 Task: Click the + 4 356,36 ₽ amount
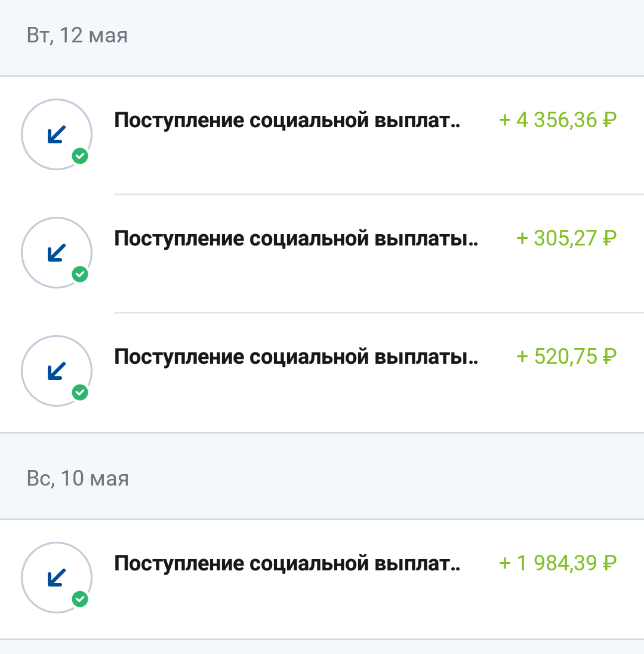[557, 121]
